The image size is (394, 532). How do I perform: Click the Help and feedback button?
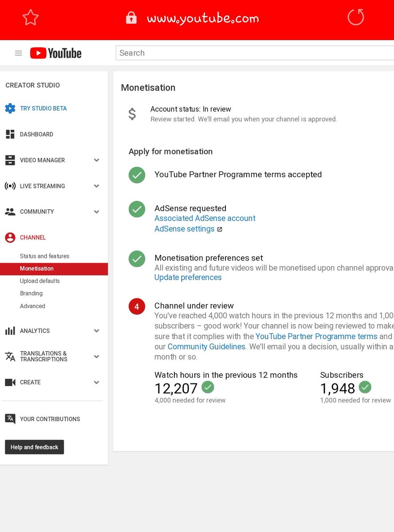point(35,447)
